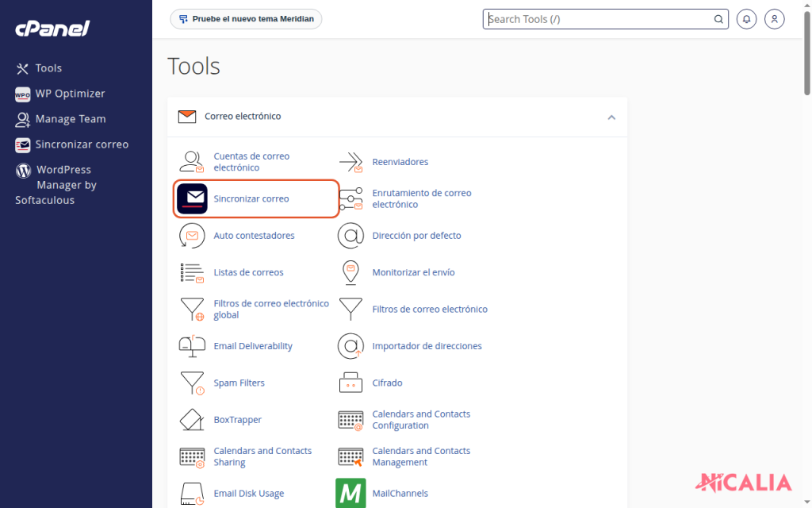Open the Monitorizar el envío pin icon
Viewport: 812px width, 508px height.
pyautogui.click(x=350, y=273)
